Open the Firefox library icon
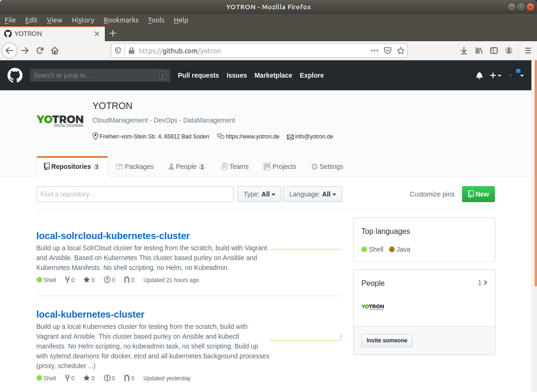Screen dimensions: 537x392 [479, 51]
